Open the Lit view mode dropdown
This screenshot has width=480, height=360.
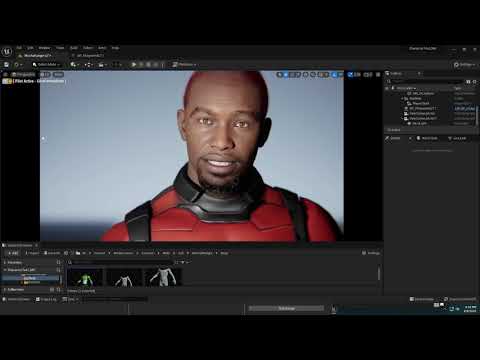[45, 75]
